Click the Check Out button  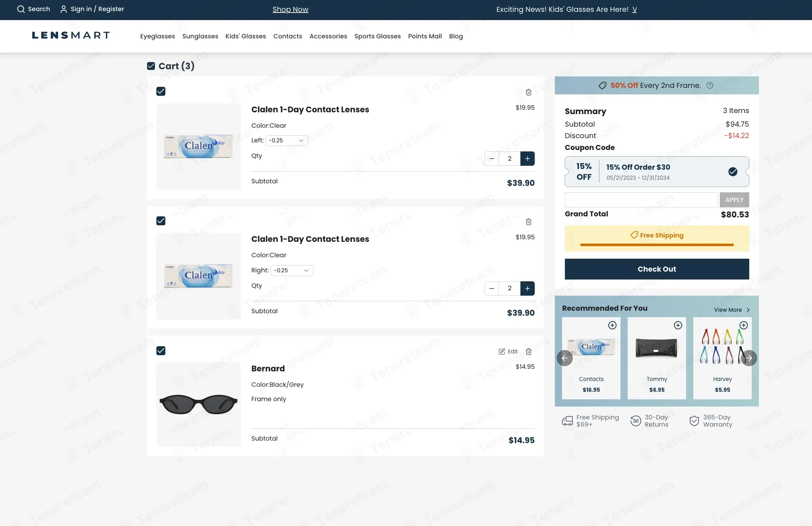point(657,269)
